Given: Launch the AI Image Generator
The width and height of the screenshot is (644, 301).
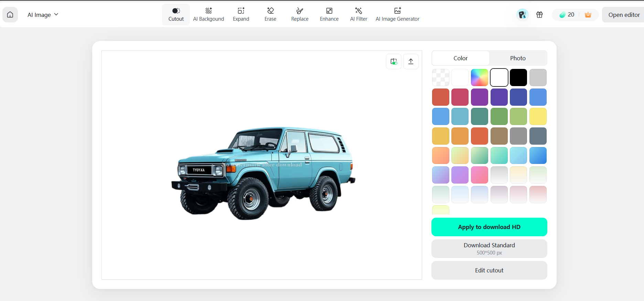Looking at the screenshot, I should pyautogui.click(x=397, y=15).
